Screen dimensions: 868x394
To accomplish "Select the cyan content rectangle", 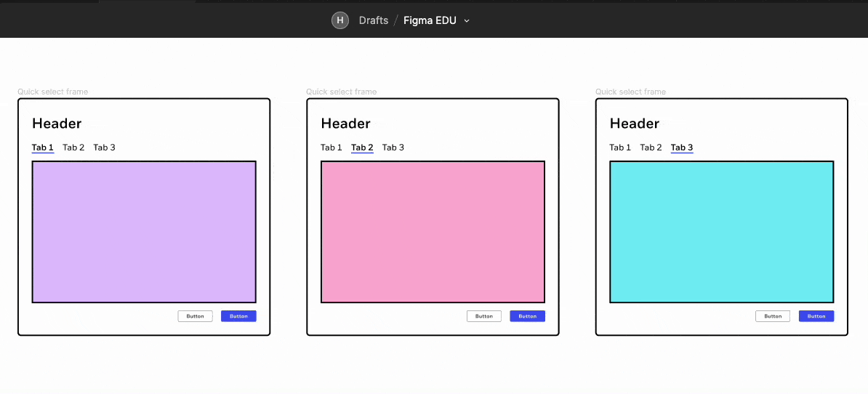I will (x=722, y=232).
